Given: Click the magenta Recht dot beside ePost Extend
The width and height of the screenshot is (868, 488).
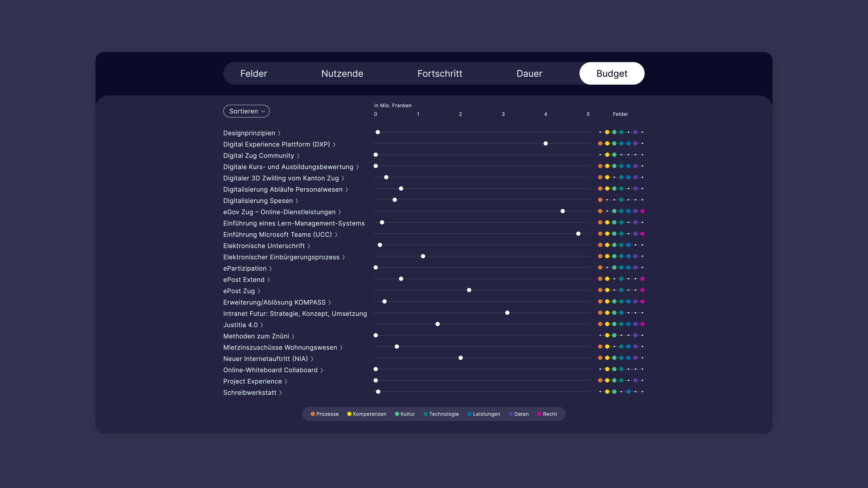Looking at the screenshot, I should (x=642, y=279).
